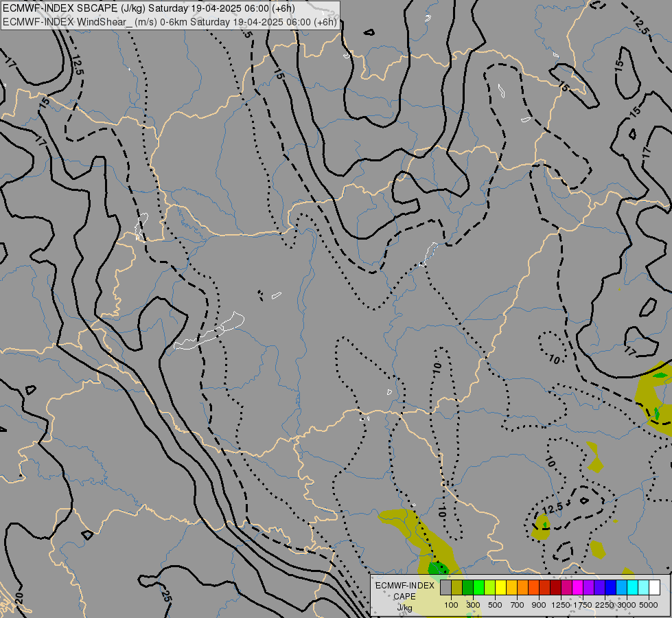The image size is (672, 618).
Task: Select the orange-red swatch before 900
Action: click(x=533, y=588)
